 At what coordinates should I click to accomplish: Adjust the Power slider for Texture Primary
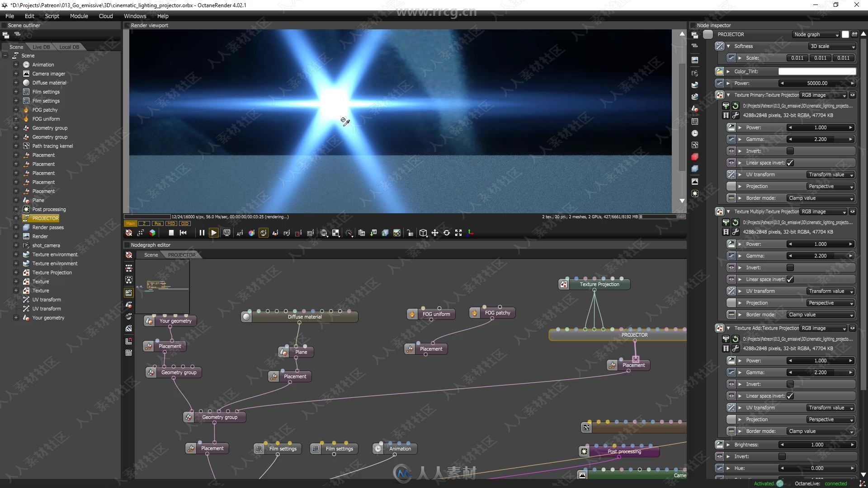point(820,127)
